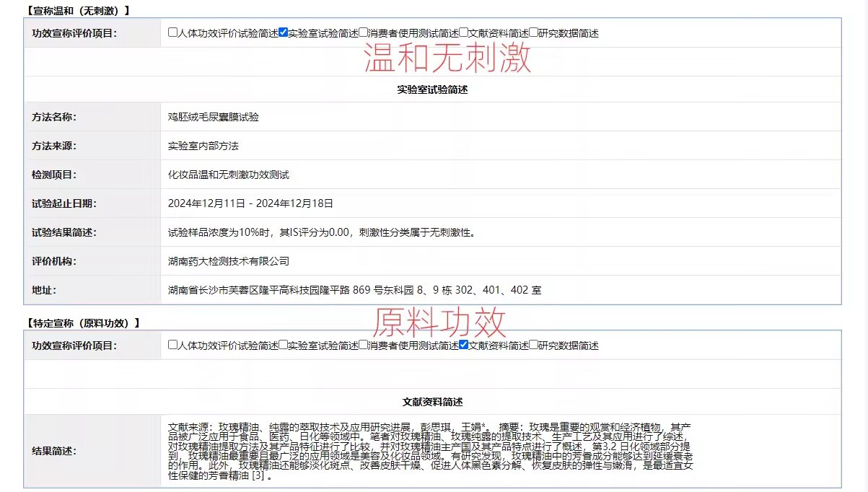Check 消费者使用测试简述 box in 特定宣称 section
Viewport: 868px width, 492px height.
click(363, 345)
